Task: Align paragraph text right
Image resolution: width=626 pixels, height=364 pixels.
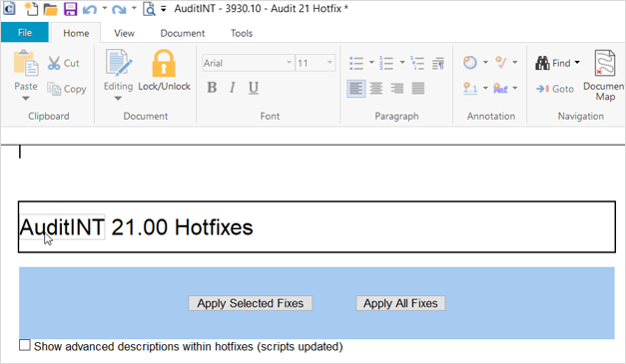Action: (396, 88)
